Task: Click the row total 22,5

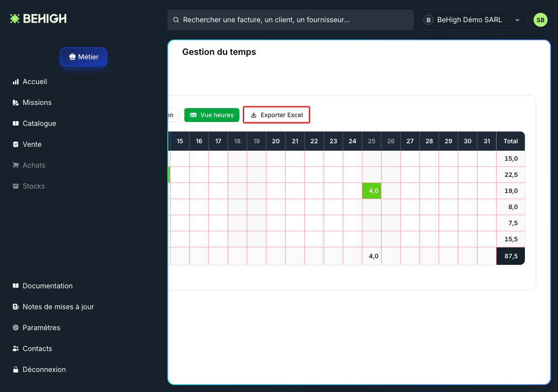Action: pos(510,175)
